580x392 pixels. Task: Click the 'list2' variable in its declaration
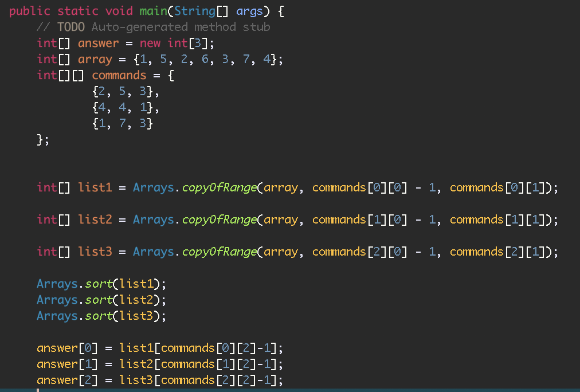click(95, 219)
